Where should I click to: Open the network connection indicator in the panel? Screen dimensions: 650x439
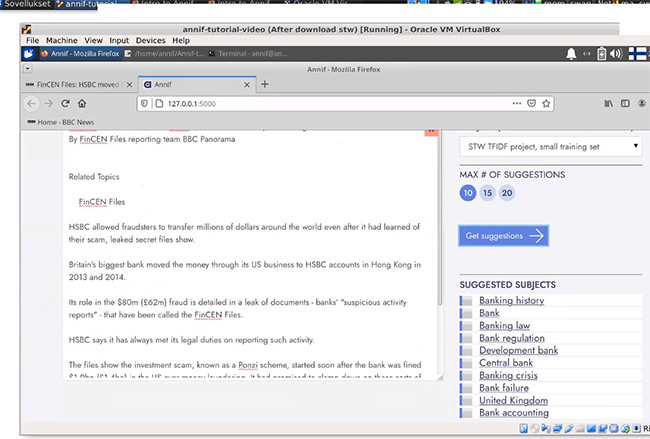click(586, 53)
